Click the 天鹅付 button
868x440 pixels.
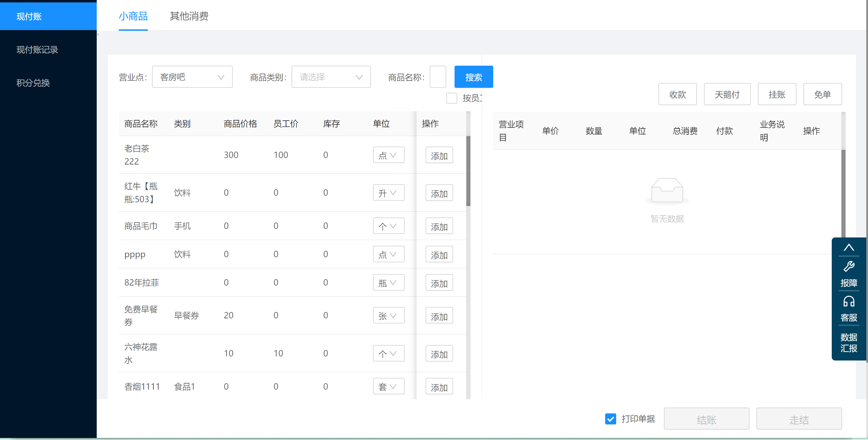point(727,94)
